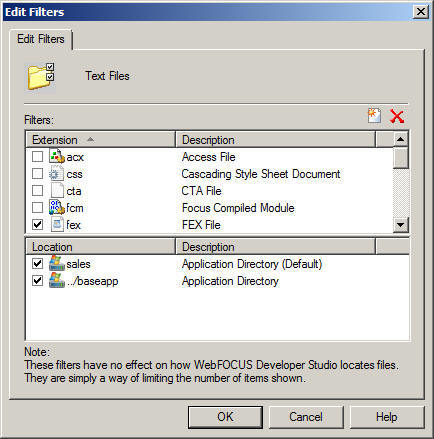The height and width of the screenshot is (439, 434).
Task: Click the Location column header
Action: pos(100,247)
